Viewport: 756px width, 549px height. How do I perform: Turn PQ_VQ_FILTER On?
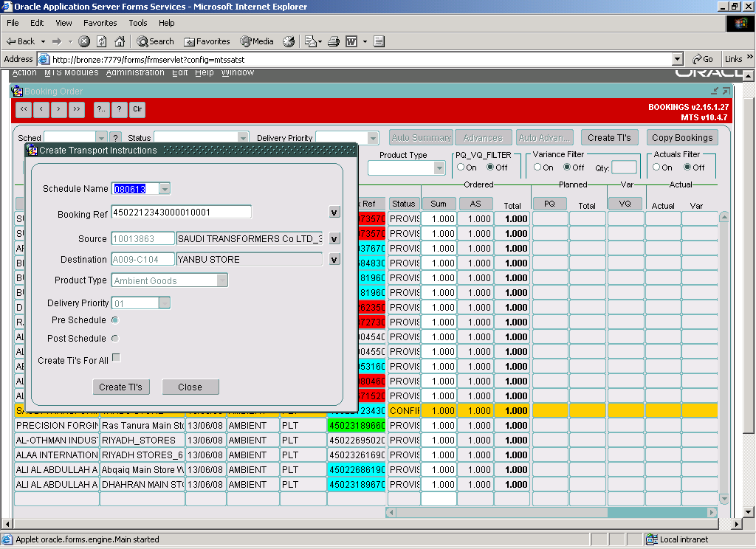(x=461, y=168)
